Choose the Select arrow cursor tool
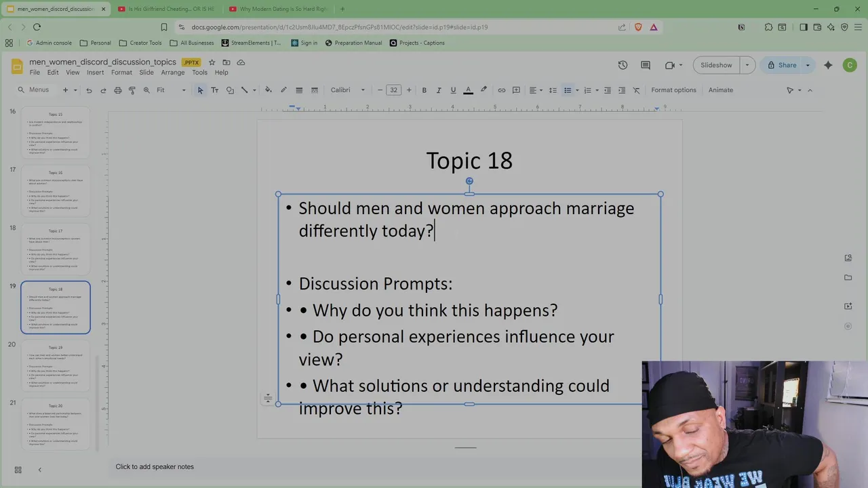The image size is (868, 488). [200, 90]
